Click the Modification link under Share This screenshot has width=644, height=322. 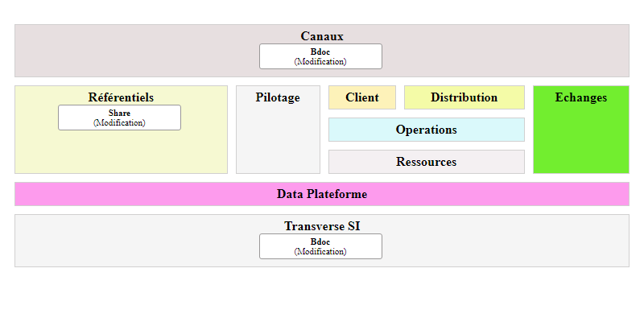[119, 122]
